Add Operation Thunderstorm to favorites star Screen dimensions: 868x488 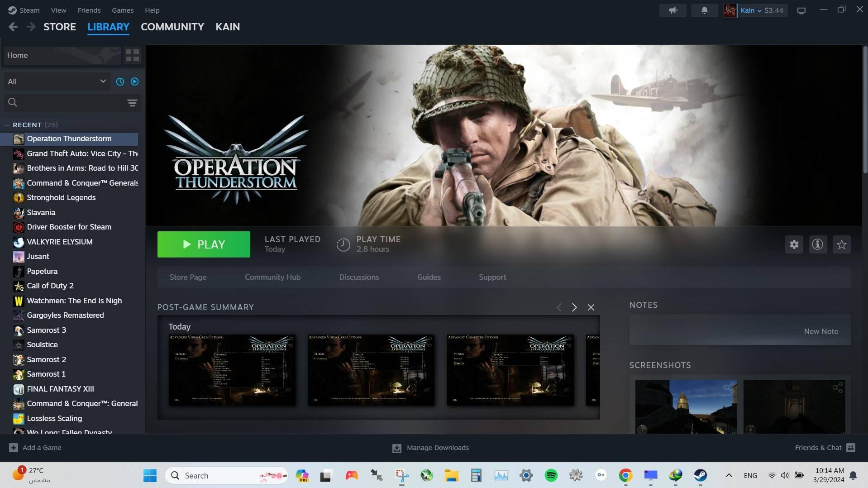[841, 244]
